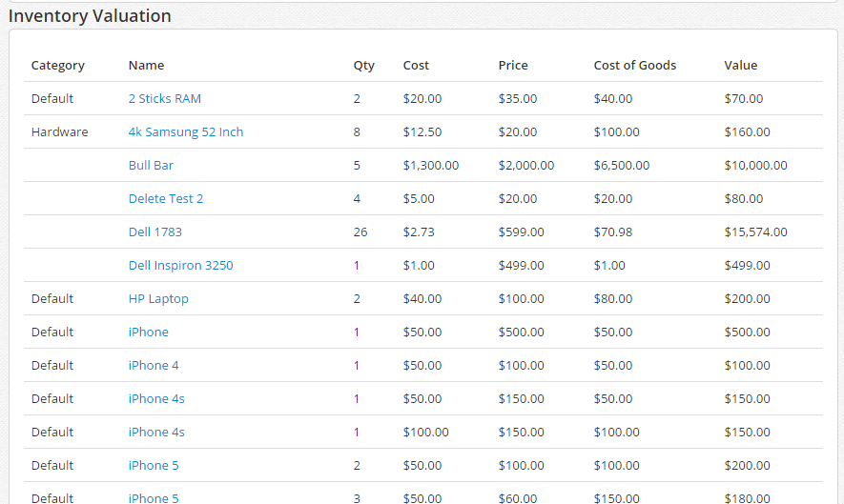Open the 2 Sticks RAM item link

tap(164, 99)
